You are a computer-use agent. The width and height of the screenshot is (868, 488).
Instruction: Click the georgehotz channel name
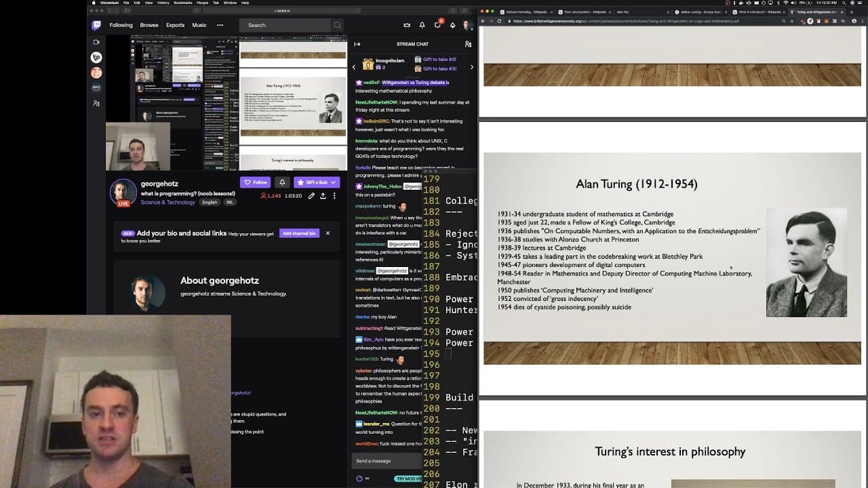[x=159, y=184]
